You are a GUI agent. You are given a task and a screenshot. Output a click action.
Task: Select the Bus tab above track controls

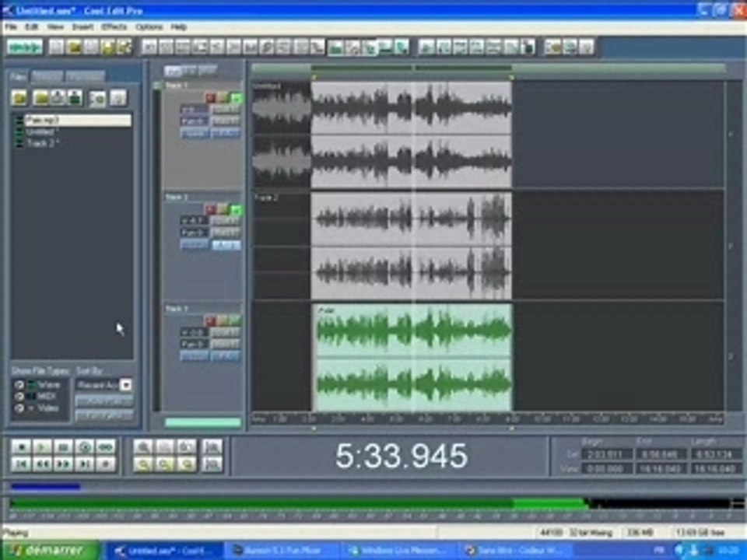tap(208, 71)
